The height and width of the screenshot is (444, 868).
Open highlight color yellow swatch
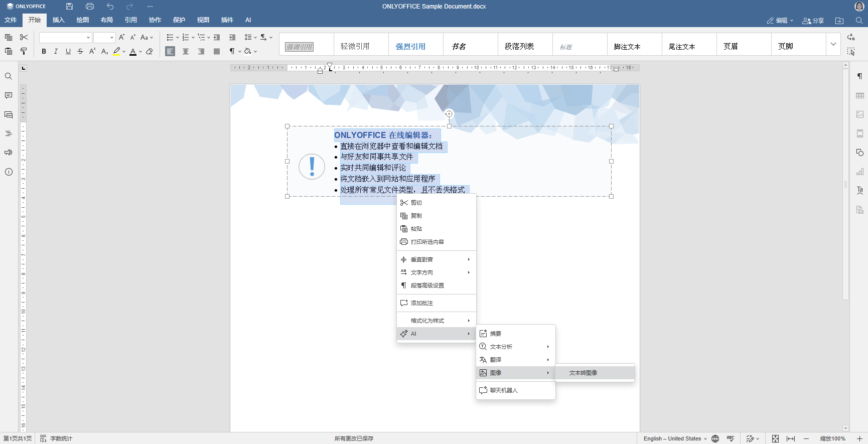tap(116, 51)
